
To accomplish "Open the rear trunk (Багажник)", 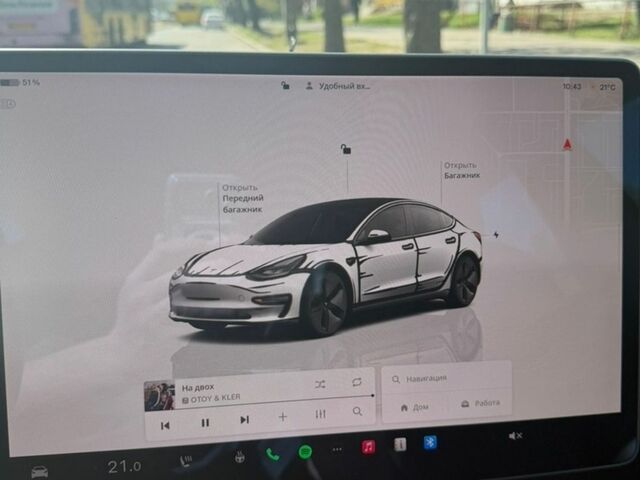I will 462,171.
